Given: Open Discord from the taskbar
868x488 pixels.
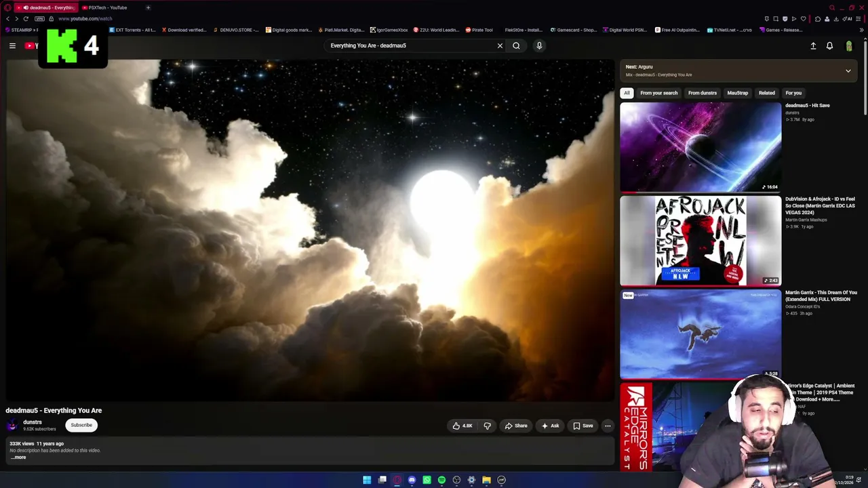Looking at the screenshot, I should [412, 480].
